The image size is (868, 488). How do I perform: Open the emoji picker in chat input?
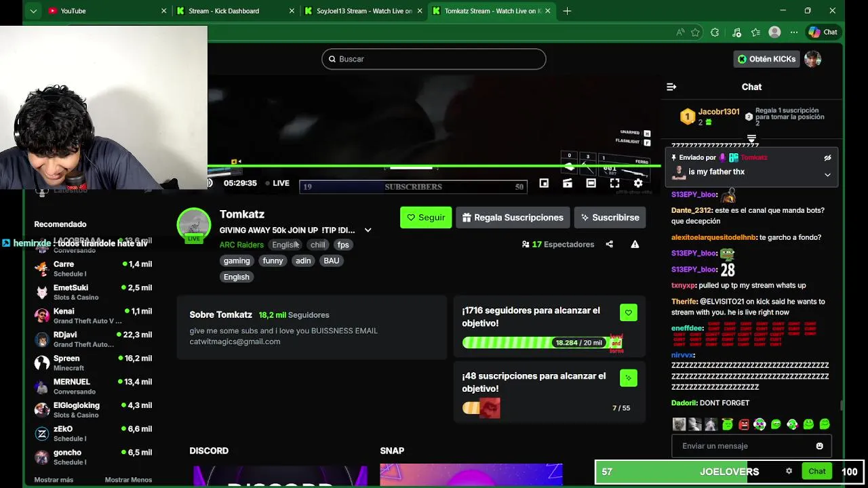click(x=819, y=446)
